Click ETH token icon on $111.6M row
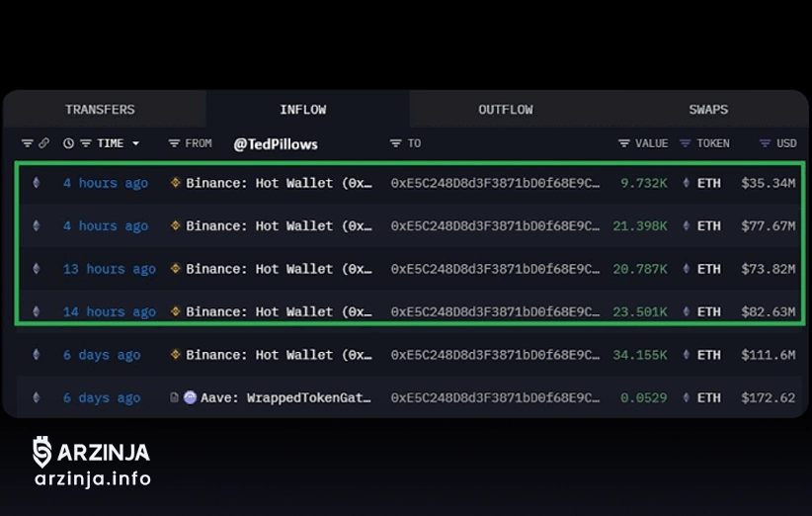This screenshot has width=812, height=516. (x=687, y=355)
